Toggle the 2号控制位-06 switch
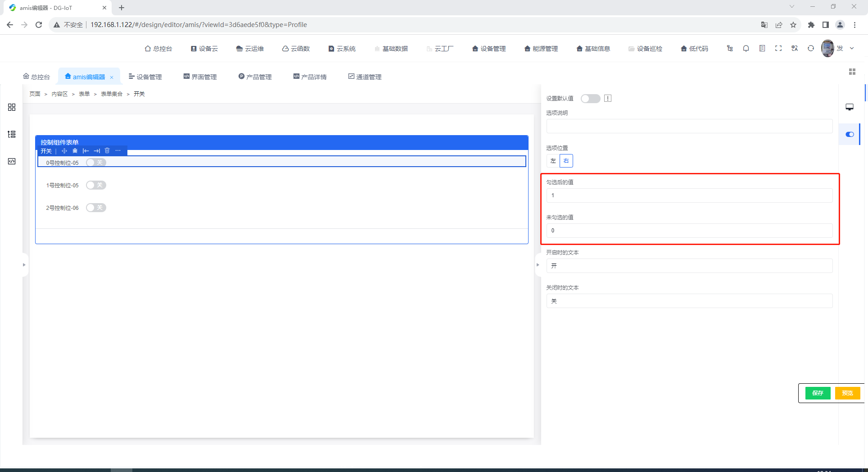This screenshot has height=472, width=868. (96, 208)
